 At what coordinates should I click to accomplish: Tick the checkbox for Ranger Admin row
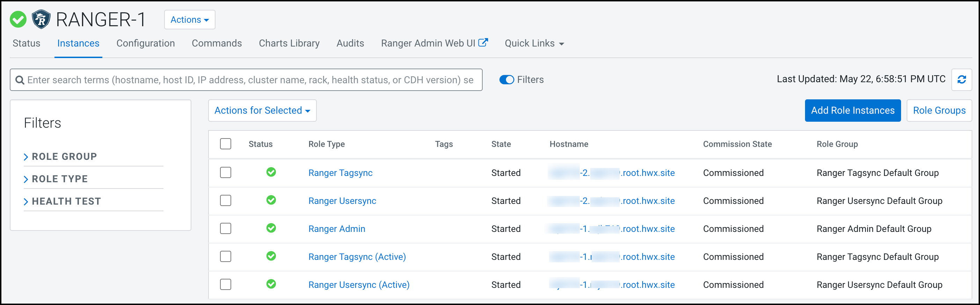click(226, 228)
